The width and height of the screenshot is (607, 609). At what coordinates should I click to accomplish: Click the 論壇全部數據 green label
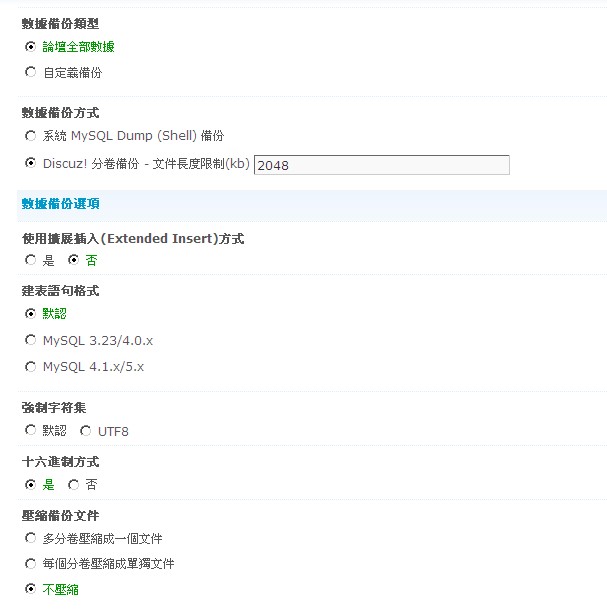pyautogui.click(x=78, y=47)
